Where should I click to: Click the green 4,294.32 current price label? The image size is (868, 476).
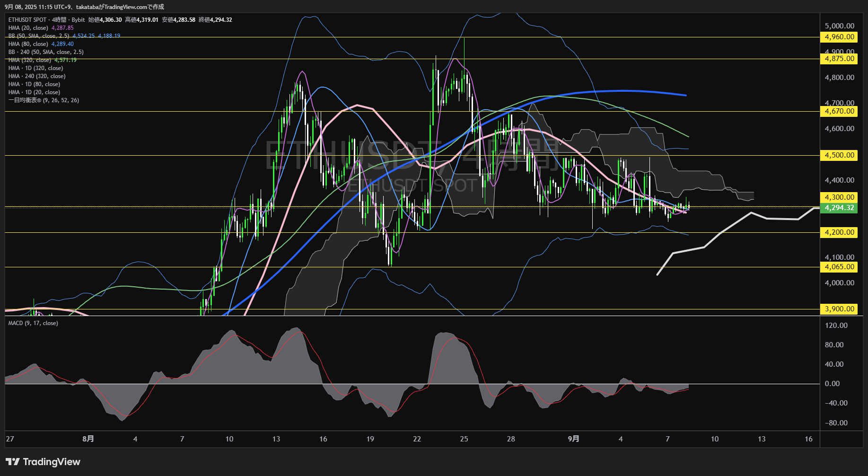[840, 208]
